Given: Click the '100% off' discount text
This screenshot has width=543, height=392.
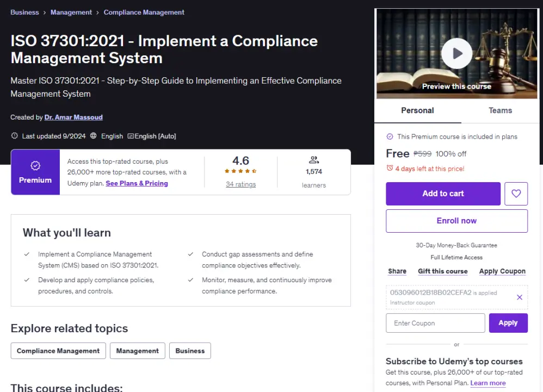Looking at the screenshot, I should click(451, 154).
